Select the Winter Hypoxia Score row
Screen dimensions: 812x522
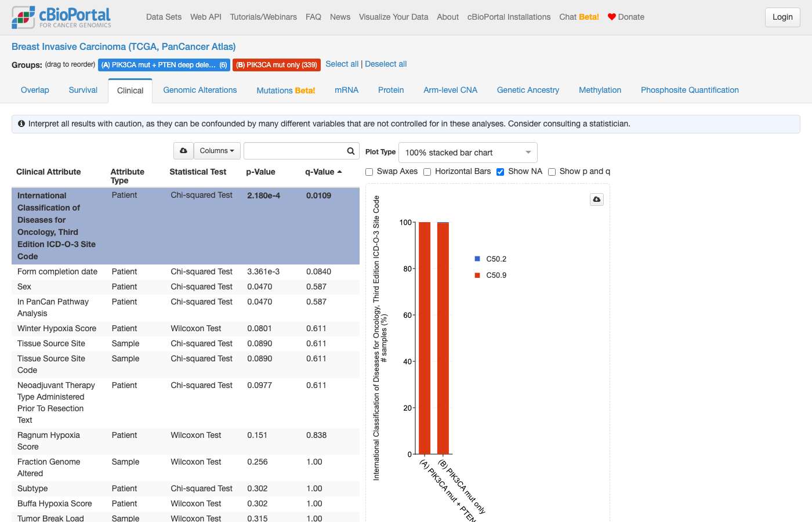click(186, 328)
